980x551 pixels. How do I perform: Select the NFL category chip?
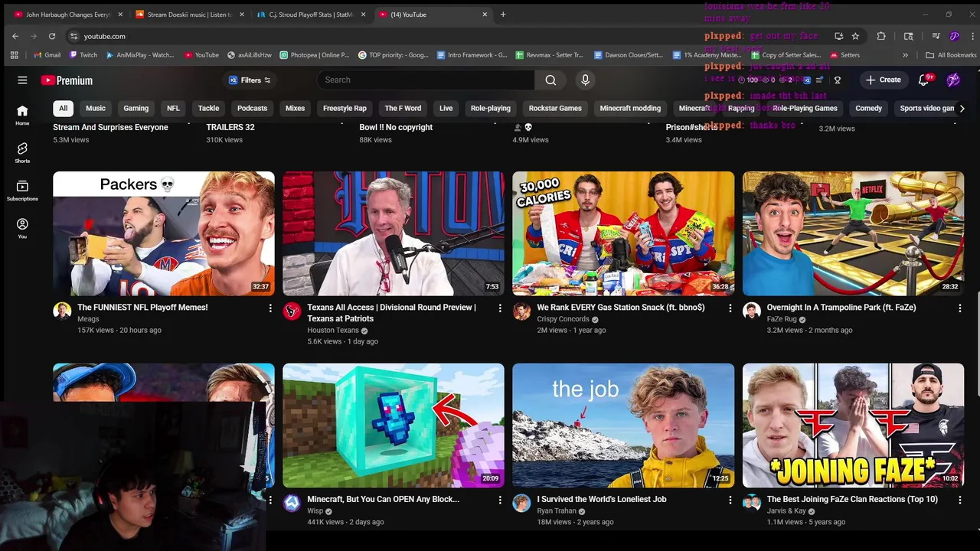173,108
